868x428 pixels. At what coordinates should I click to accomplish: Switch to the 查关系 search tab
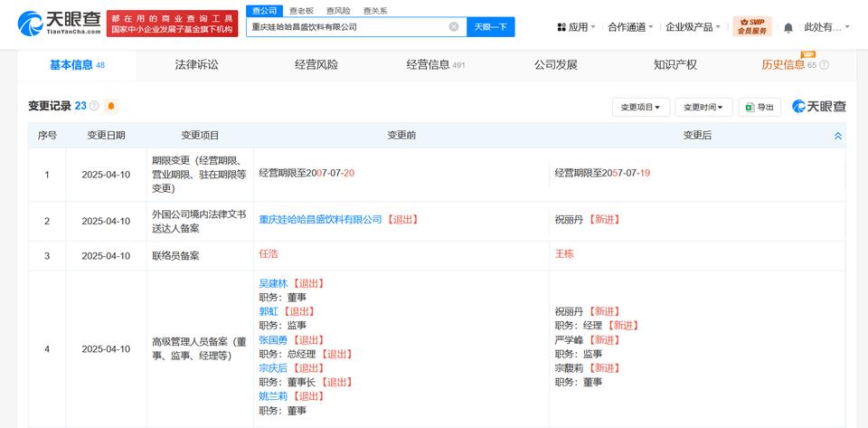point(374,11)
